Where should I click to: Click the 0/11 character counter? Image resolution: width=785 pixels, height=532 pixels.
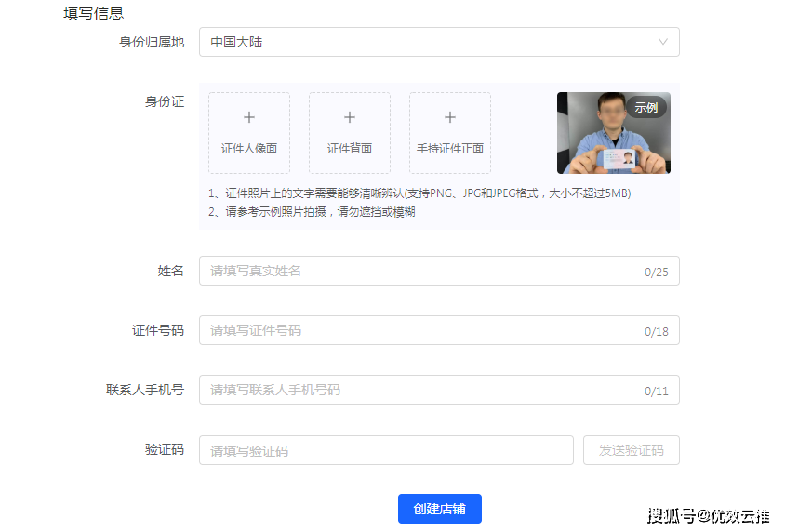[656, 392]
